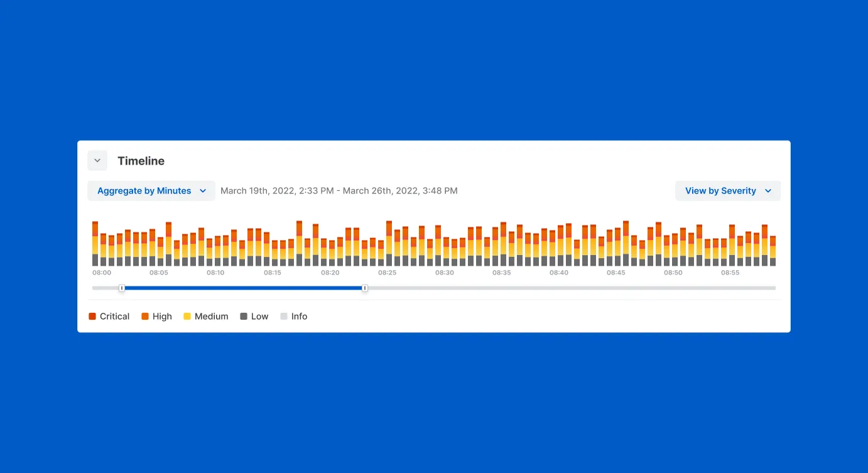This screenshot has height=473, width=868.
Task: Click the left range slider handle
Action: (122, 288)
